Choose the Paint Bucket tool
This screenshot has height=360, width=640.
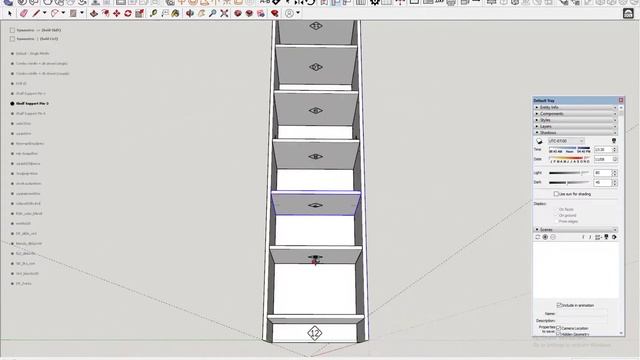tap(175, 13)
